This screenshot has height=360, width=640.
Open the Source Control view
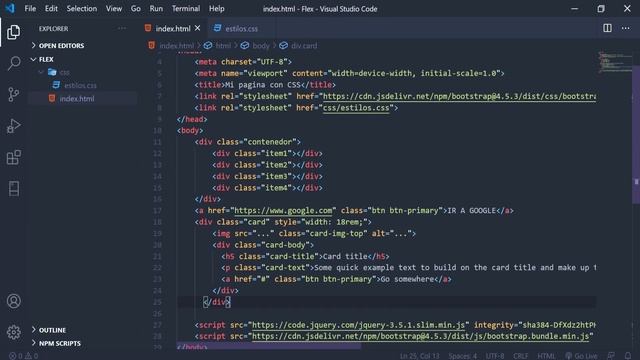click(13, 94)
